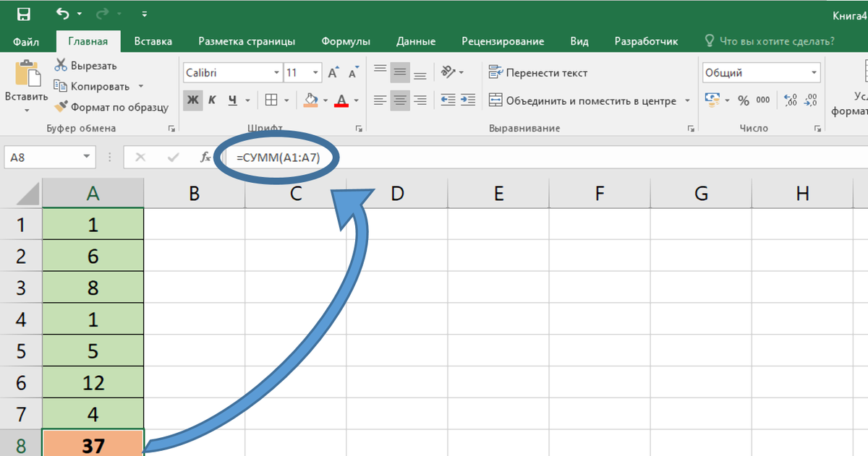Open the Файл tab
The height and width of the screenshot is (456, 868).
(26, 42)
